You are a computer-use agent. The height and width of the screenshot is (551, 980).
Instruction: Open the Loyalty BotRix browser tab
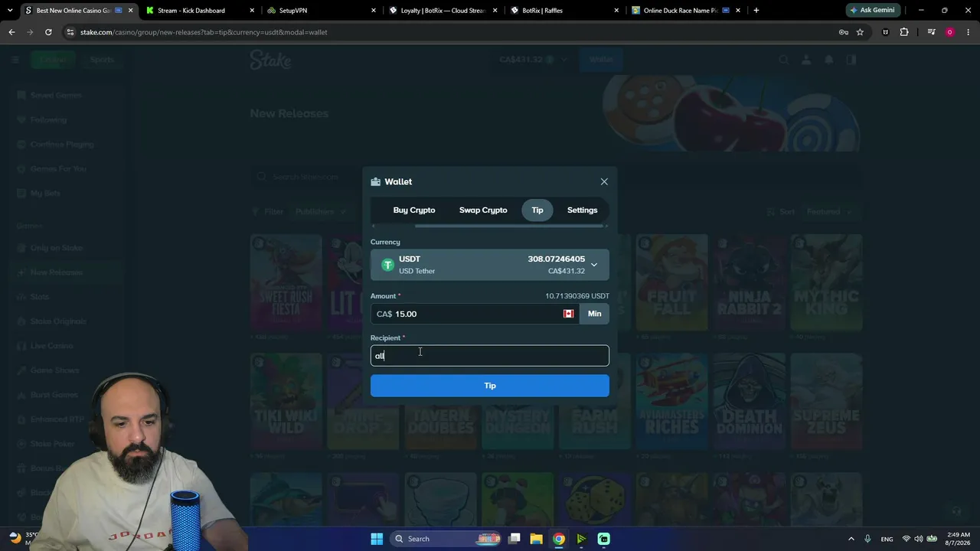click(x=443, y=11)
